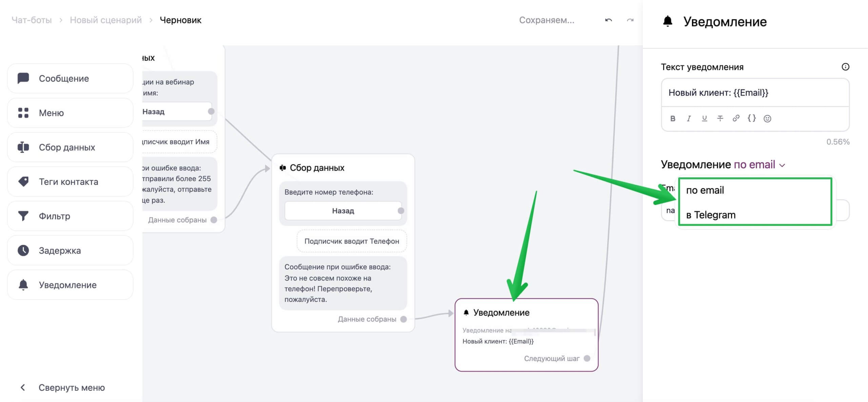Add a Меню block from sidebar

coord(70,113)
